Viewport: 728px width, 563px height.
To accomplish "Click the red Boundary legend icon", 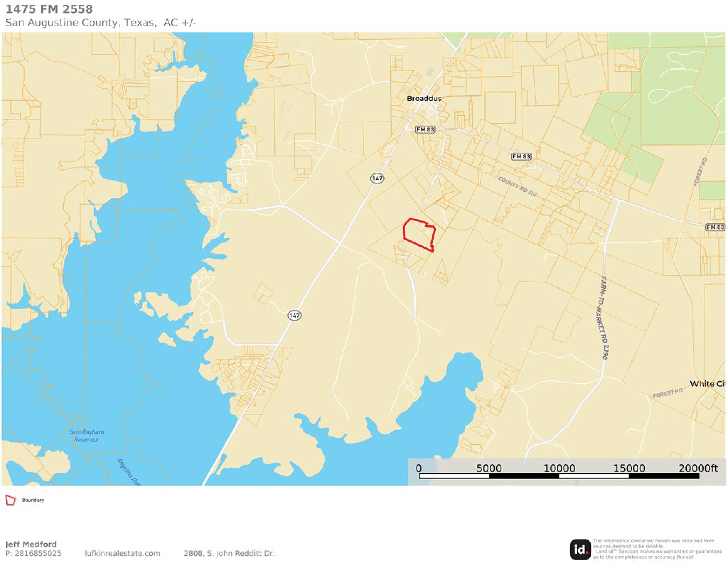I will [10, 500].
